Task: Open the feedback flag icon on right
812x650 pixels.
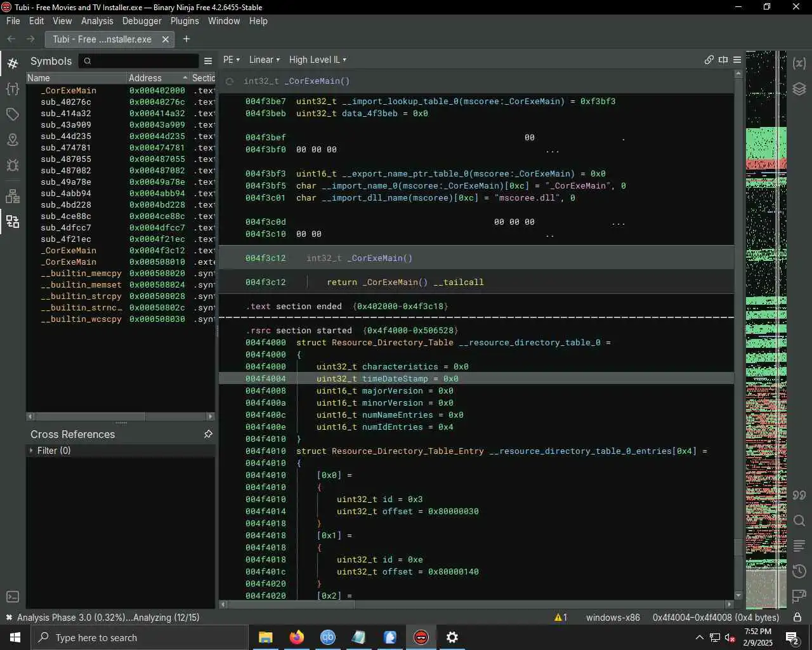Action: click(799, 597)
